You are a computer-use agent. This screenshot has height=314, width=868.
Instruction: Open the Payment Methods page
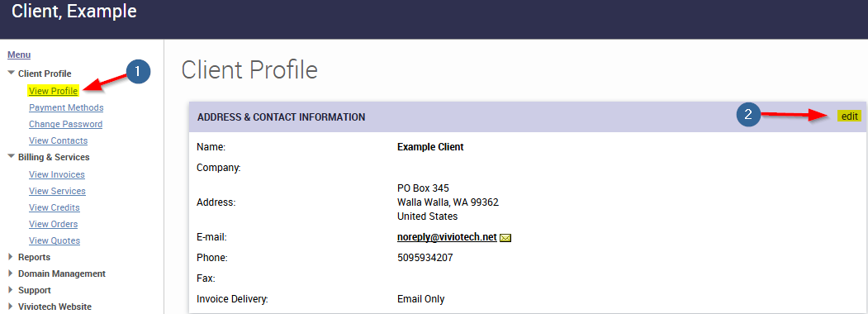(x=66, y=107)
